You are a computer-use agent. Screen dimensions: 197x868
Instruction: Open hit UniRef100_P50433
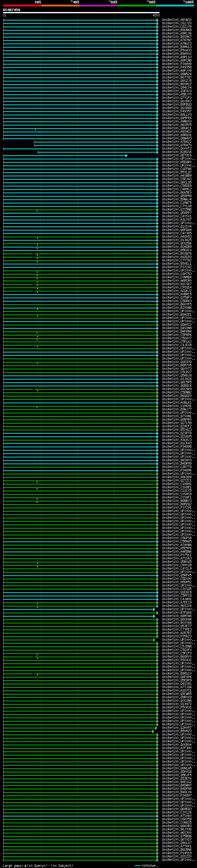(176, 50)
